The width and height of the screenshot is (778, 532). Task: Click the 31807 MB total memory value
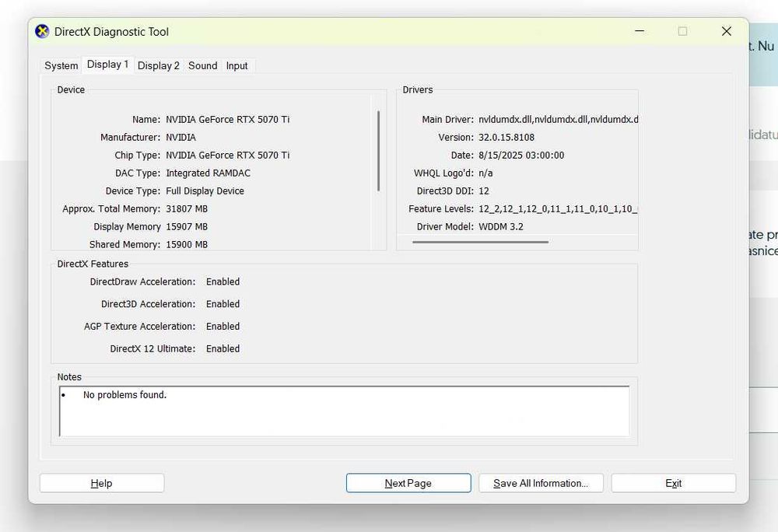[187, 208]
